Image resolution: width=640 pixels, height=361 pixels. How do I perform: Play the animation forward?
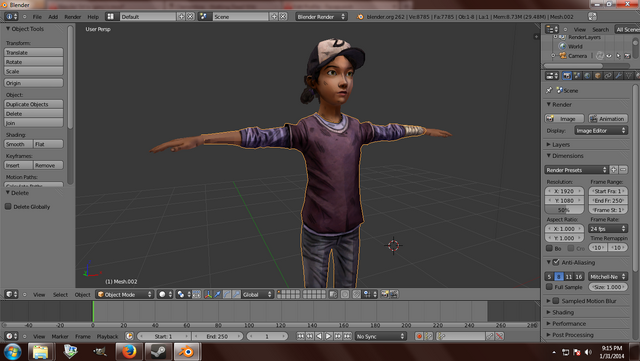[x=329, y=336]
